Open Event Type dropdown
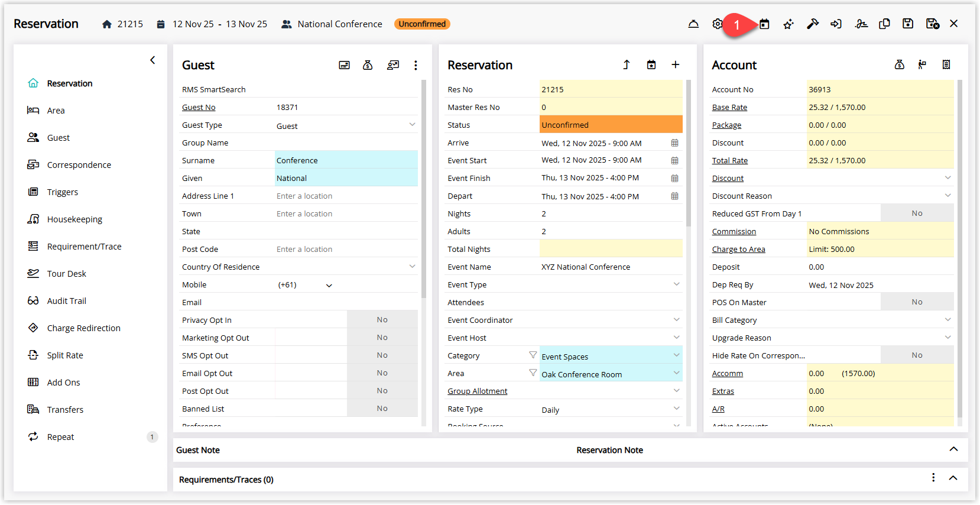980x505 pixels. click(676, 284)
